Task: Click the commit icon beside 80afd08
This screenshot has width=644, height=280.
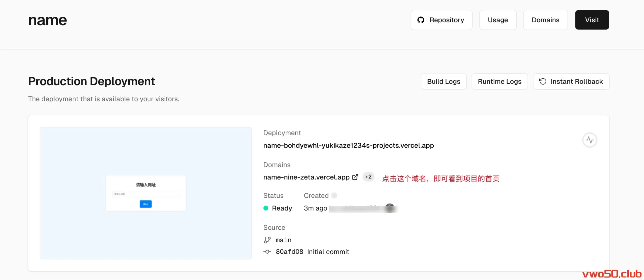Action: tap(267, 252)
